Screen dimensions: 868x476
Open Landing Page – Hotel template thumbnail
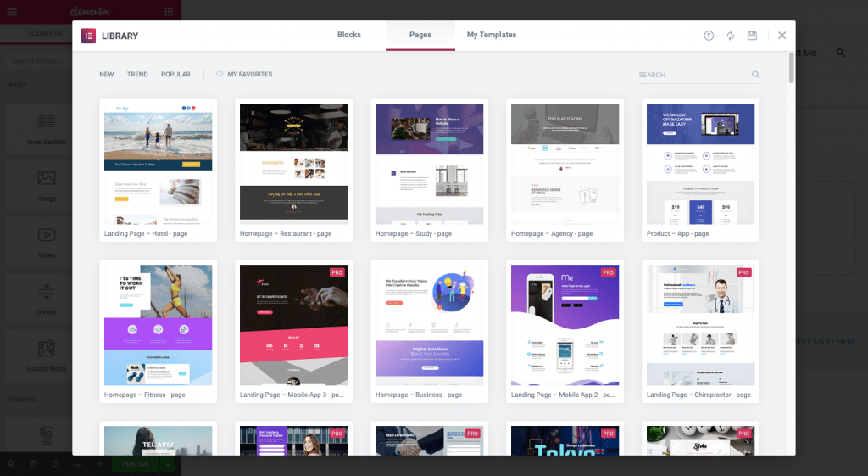pos(158,164)
